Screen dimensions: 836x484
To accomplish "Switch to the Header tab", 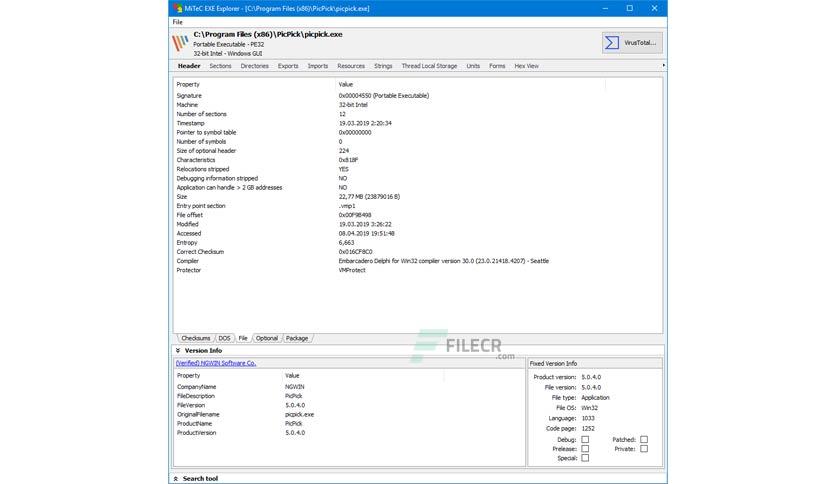I will click(x=189, y=66).
